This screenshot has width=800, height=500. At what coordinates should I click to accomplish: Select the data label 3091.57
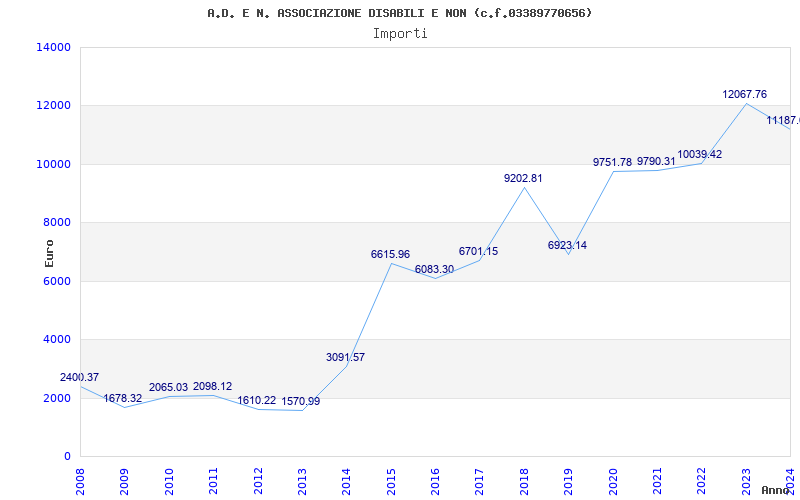(x=345, y=358)
